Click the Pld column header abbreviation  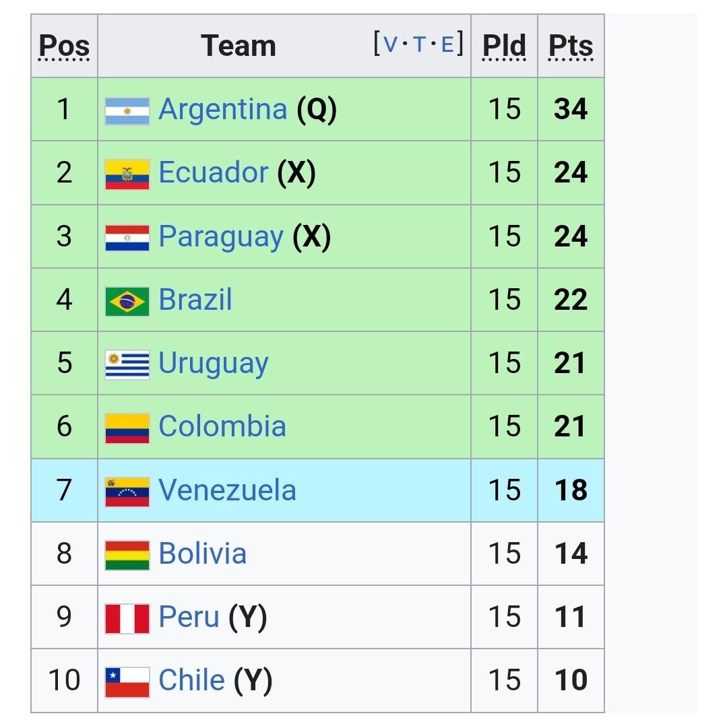pyautogui.click(x=504, y=46)
